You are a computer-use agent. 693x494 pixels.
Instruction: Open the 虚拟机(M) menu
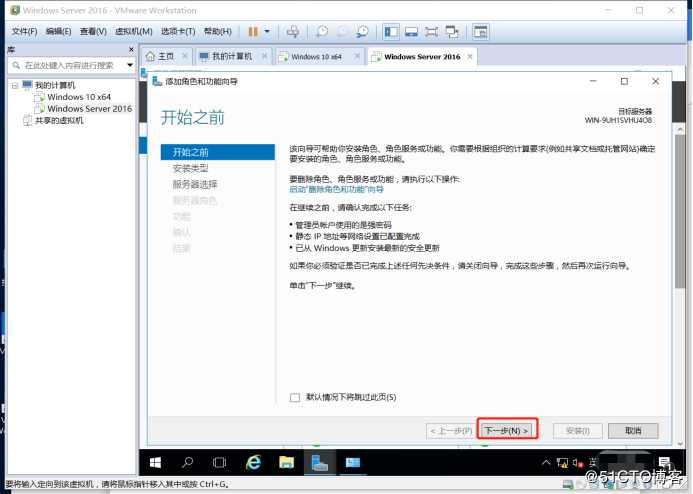point(133,31)
